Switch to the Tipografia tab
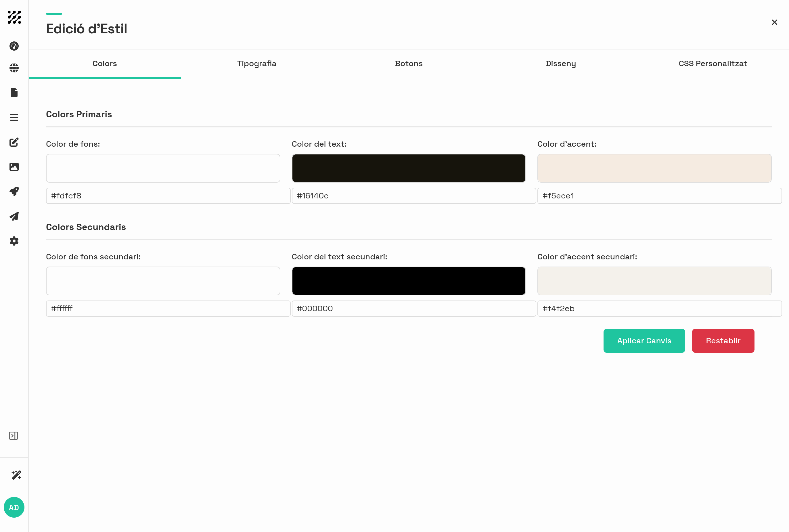Screen dimensions: 789x532 tap(257, 64)
